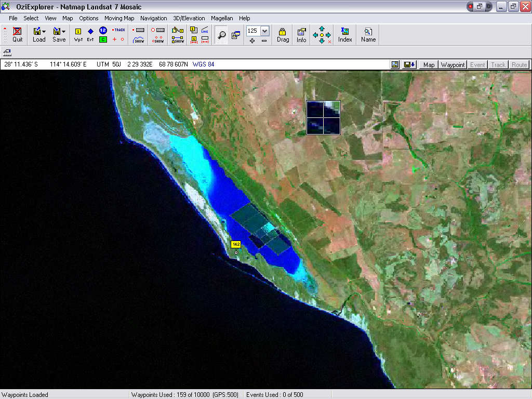Open the 3D/Elevation menu
The height and width of the screenshot is (399, 532).
(x=189, y=18)
